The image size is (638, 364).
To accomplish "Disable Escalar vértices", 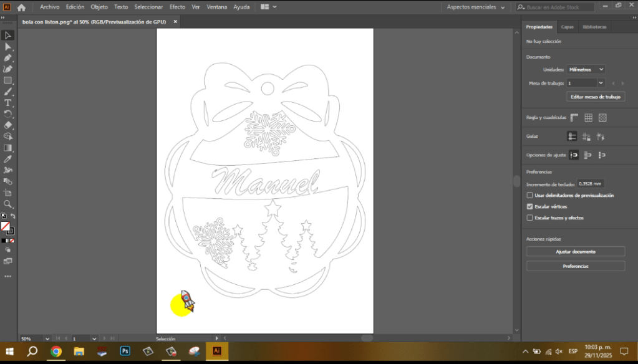I will click(529, 206).
